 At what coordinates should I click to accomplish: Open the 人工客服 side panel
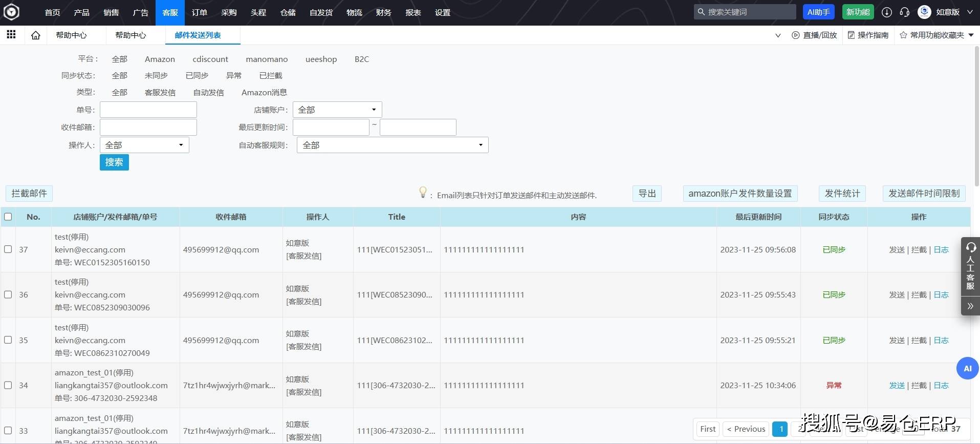tap(970, 266)
